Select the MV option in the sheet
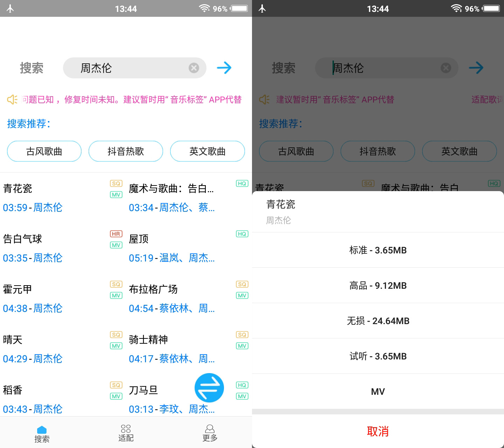 click(378, 391)
